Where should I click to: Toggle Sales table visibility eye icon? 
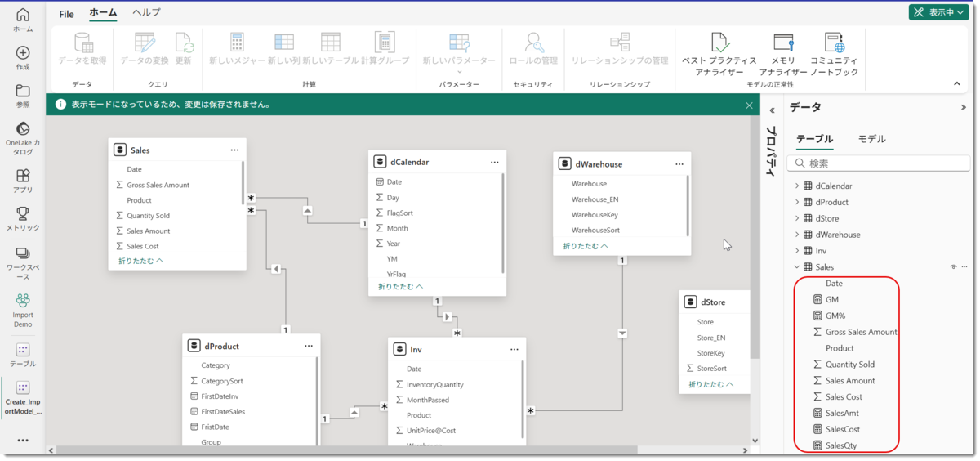[953, 267]
